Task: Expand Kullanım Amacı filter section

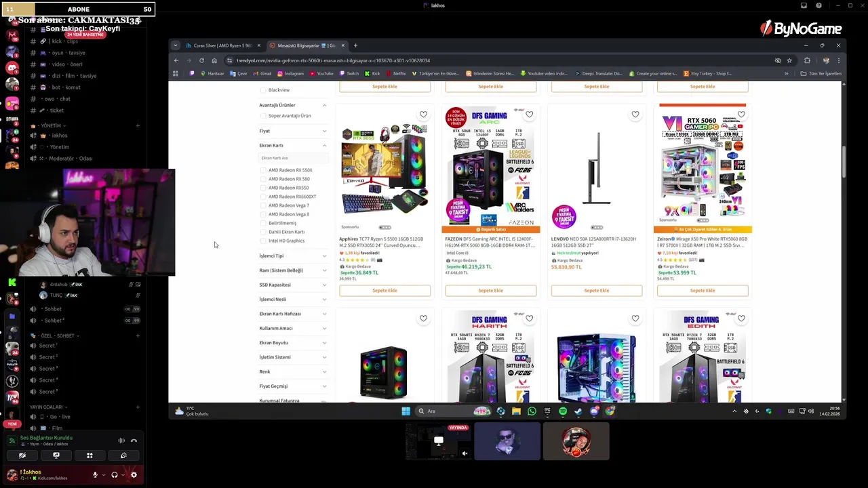Action: (x=293, y=328)
